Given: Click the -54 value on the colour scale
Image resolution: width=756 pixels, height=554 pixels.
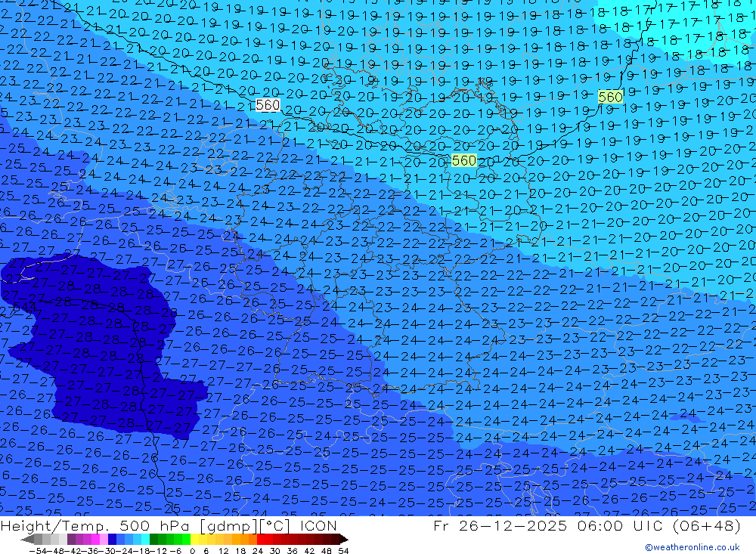Looking at the screenshot, I should pos(38,551).
